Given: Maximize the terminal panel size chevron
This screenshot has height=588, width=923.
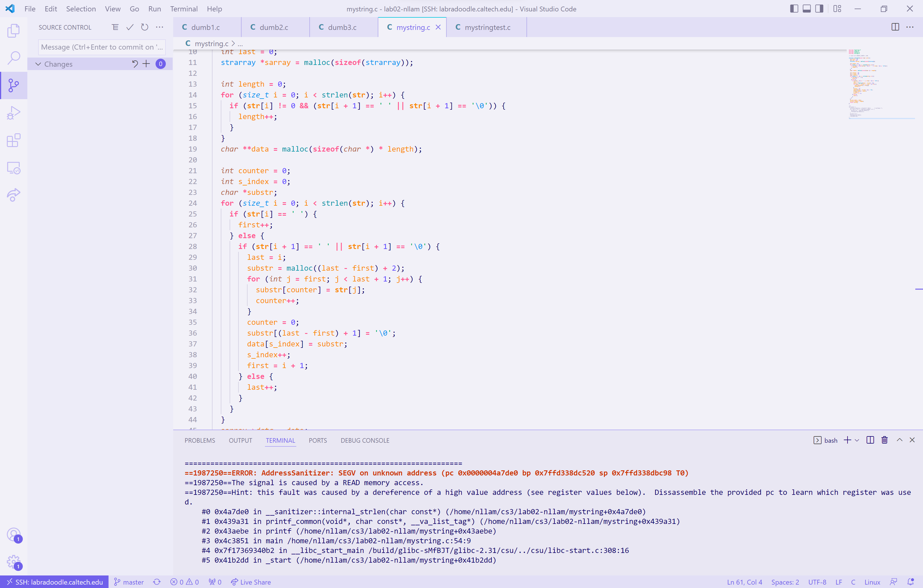Looking at the screenshot, I should tap(899, 440).
